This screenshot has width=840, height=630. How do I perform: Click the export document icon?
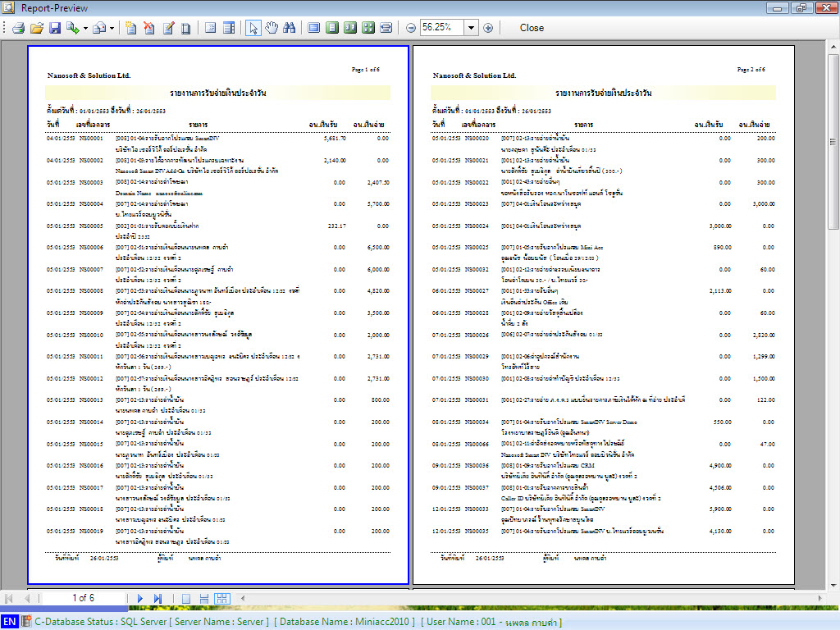(72, 28)
